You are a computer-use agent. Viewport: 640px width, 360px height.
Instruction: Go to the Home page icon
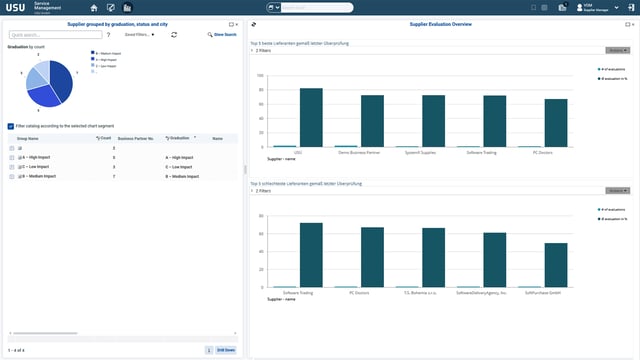coord(94,8)
